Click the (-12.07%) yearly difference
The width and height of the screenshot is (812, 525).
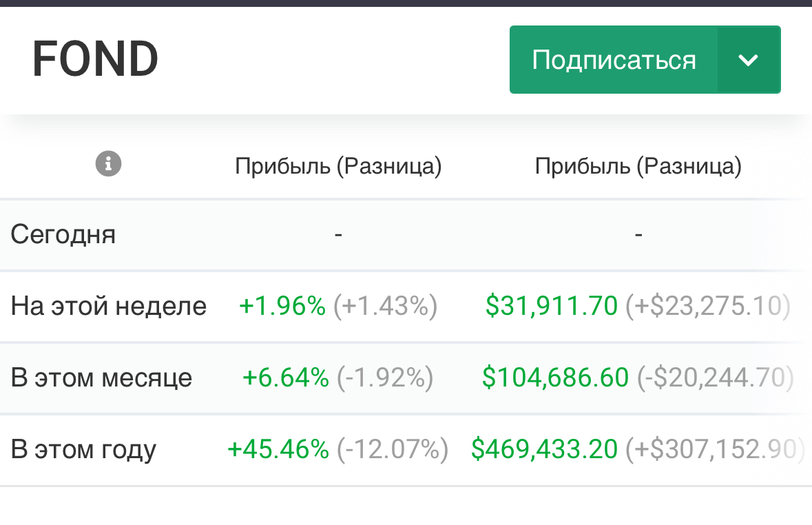click(x=393, y=449)
